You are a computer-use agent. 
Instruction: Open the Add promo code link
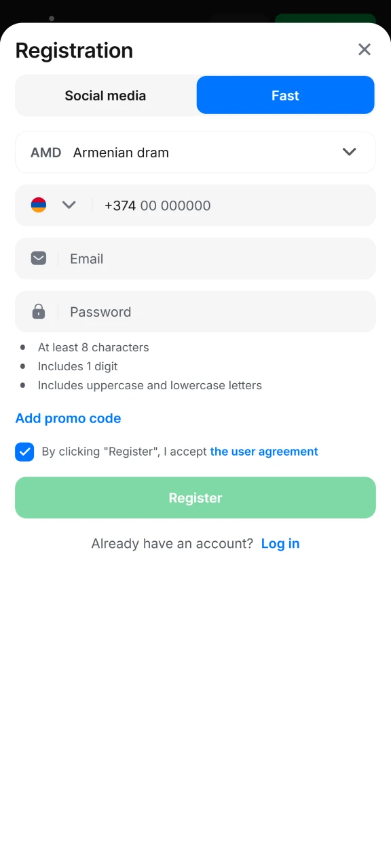tap(68, 418)
